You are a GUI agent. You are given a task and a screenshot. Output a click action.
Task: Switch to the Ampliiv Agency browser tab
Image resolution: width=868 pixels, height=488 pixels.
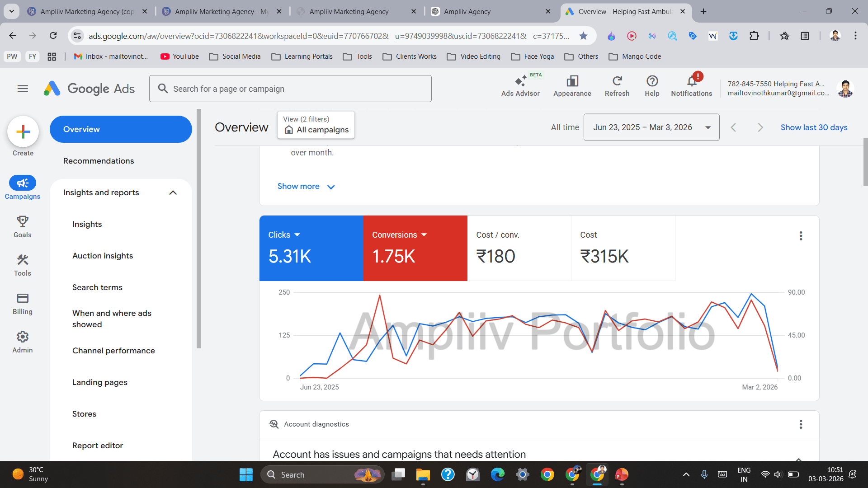pos(491,11)
